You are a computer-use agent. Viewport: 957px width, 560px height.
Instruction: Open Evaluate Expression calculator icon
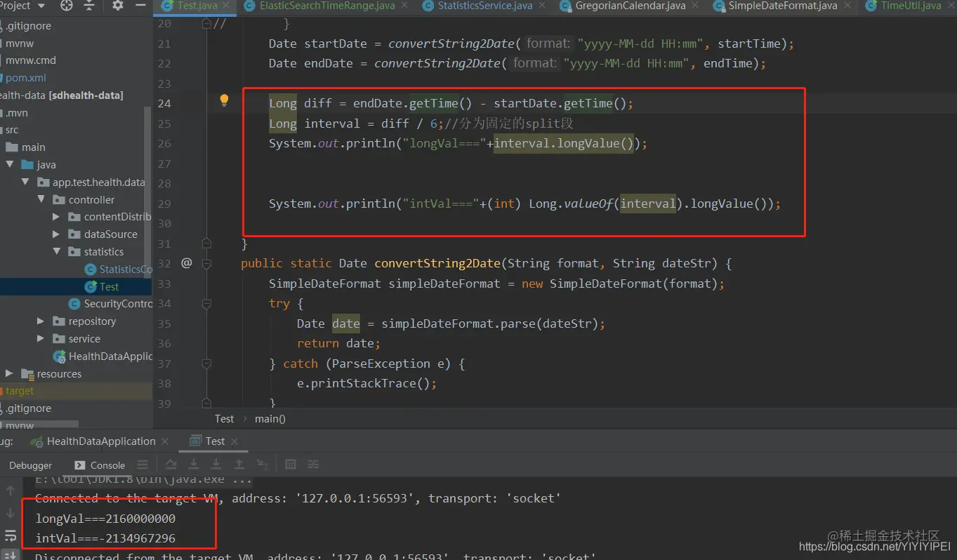pos(291,465)
